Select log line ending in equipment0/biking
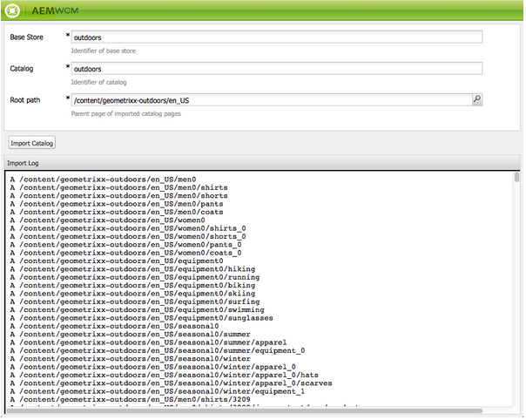This screenshot has width=526, height=420. pos(132,285)
